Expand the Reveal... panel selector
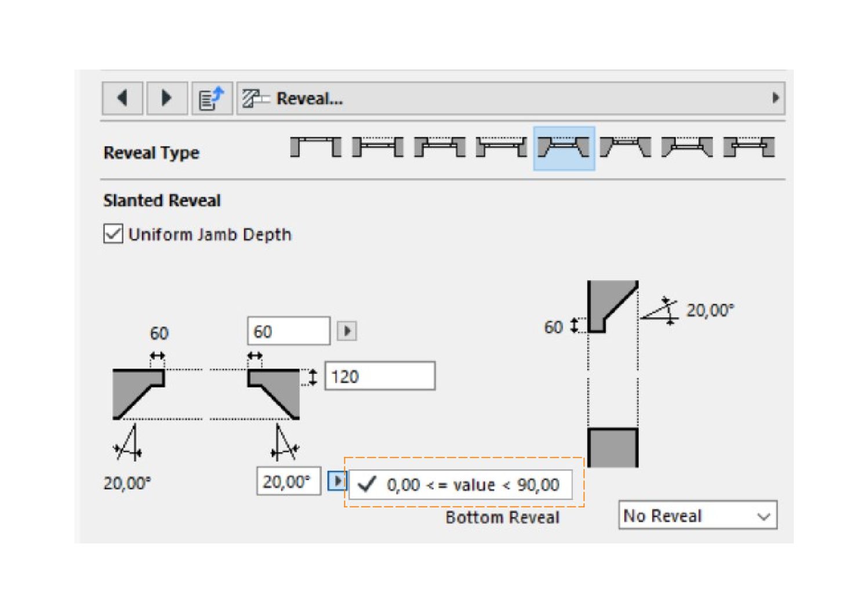 [510, 98]
